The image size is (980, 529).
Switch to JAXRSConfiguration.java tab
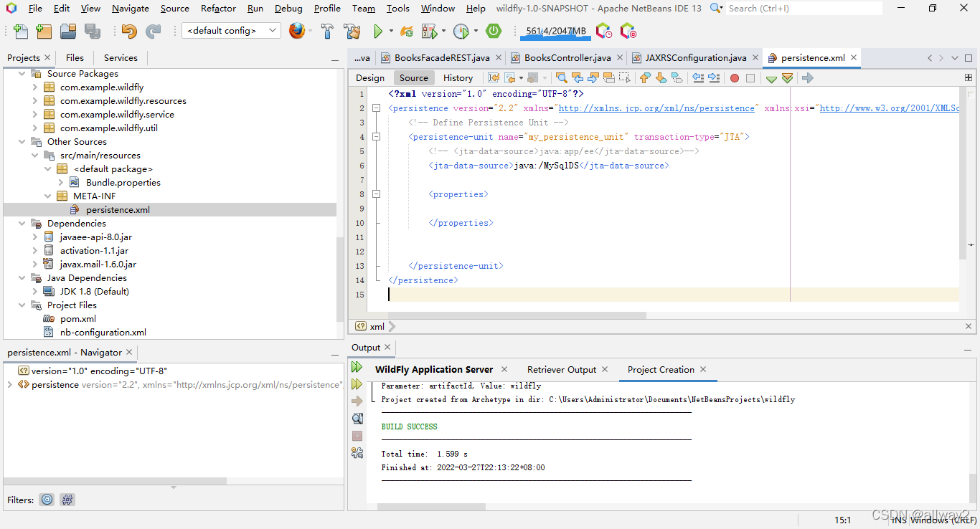696,58
